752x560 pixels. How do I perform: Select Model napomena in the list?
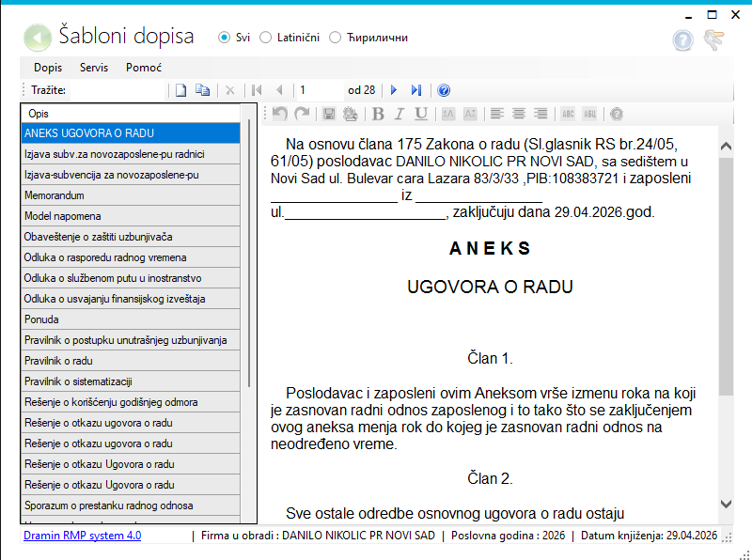[x=131, y=216]
